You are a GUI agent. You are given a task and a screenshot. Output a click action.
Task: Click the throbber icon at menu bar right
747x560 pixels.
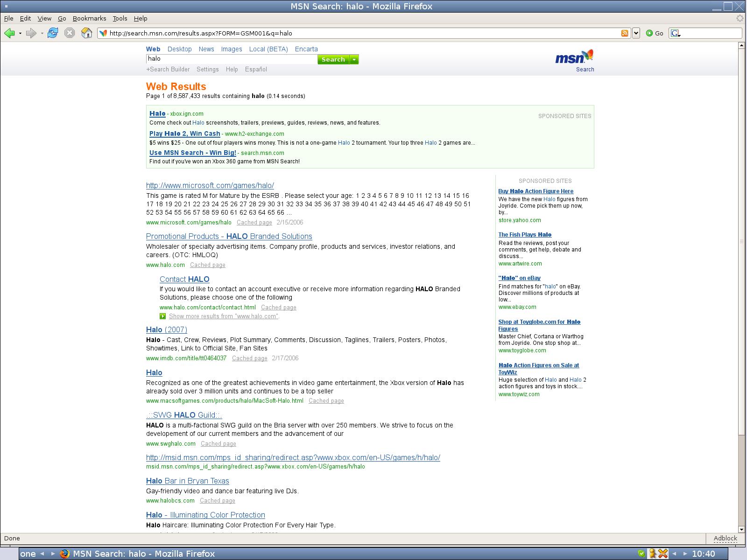[x=740, y=18]
